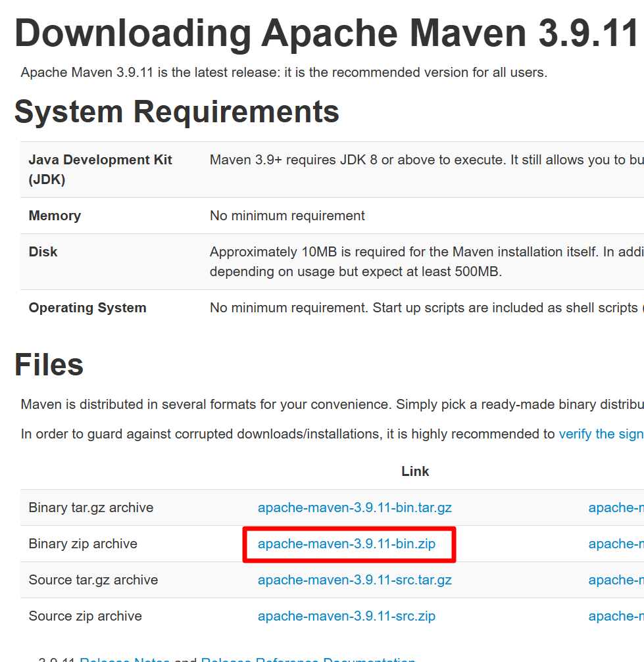Click 'Java Development Kit (JDK)' cell
Image resolution: width=644 pixels, height=662 pixels.
pos(100,170)
